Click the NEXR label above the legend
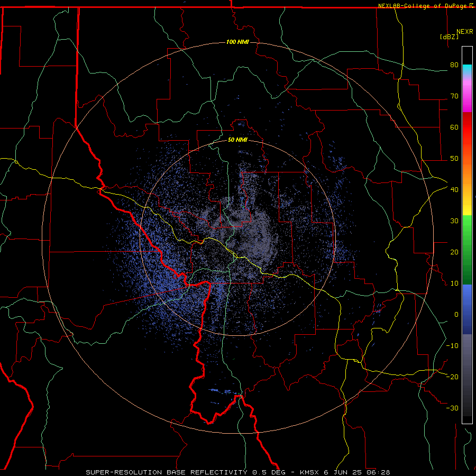 tap(464, 32)
